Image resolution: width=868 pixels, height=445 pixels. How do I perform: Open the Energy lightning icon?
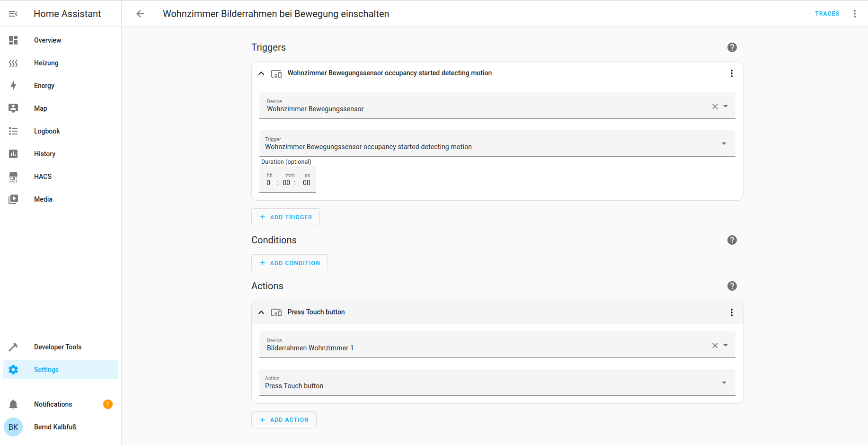click(x=13, y=86)
